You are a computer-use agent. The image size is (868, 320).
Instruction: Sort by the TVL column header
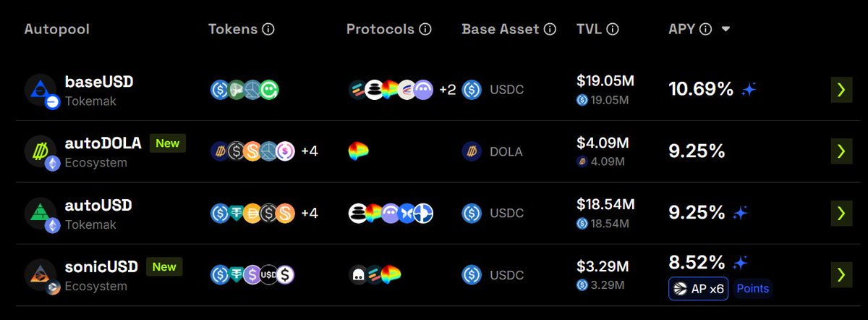click(x=590, y=30)
